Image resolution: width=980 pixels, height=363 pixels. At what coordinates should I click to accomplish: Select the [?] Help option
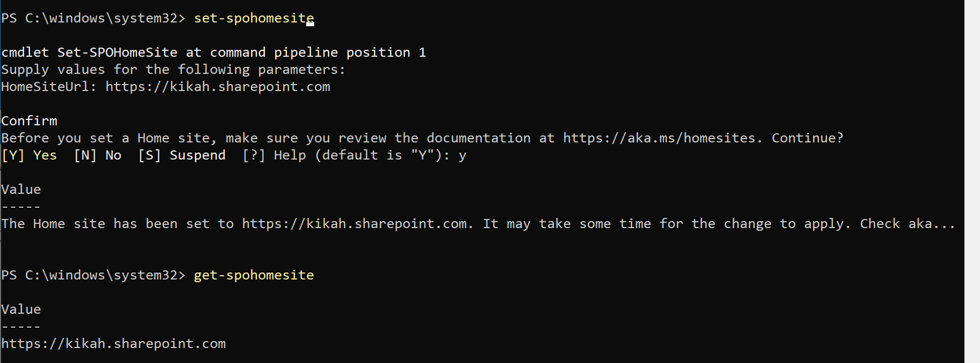[x=274, y=155]
